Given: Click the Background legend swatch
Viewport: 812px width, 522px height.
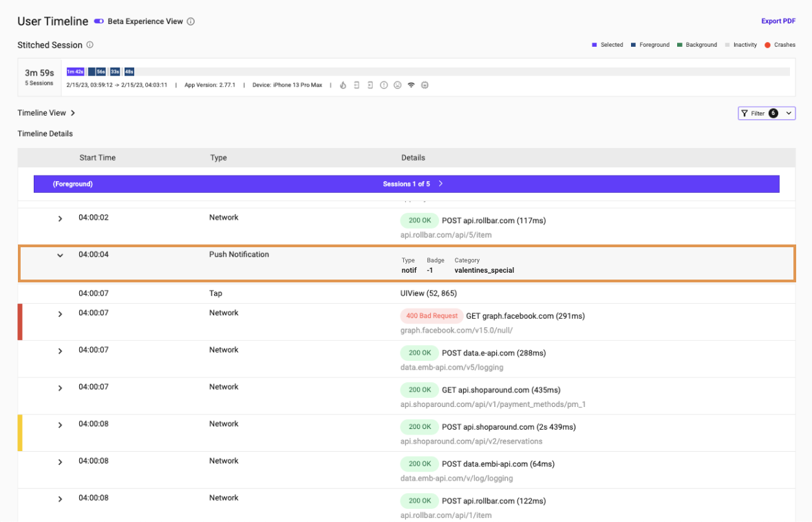Looking at the screenshot, I should click(x=679, y=45).
